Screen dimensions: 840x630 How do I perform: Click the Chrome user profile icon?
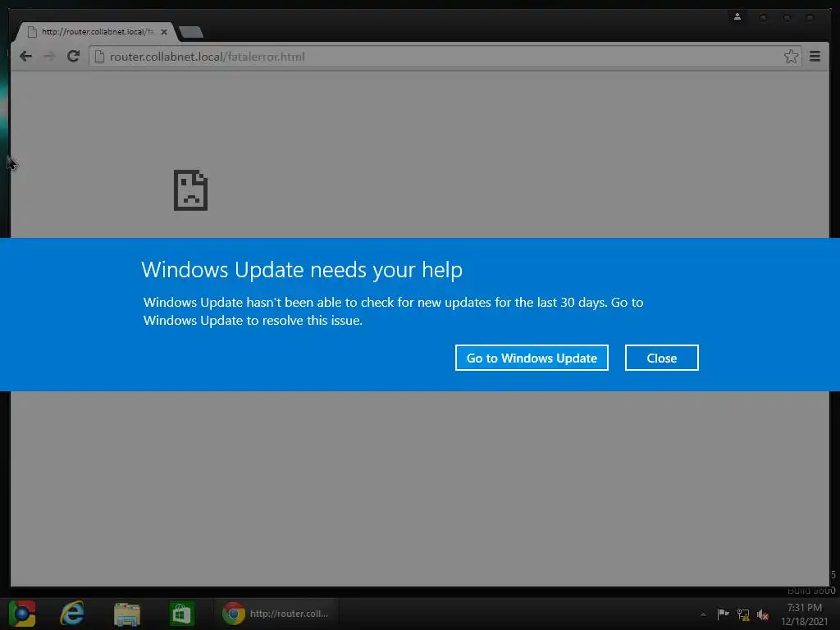click(x=737, y=17)
